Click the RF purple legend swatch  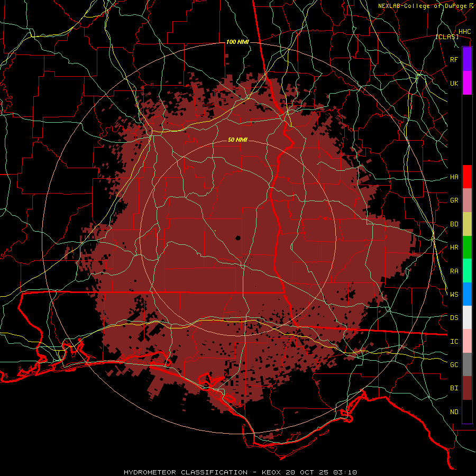467,59
